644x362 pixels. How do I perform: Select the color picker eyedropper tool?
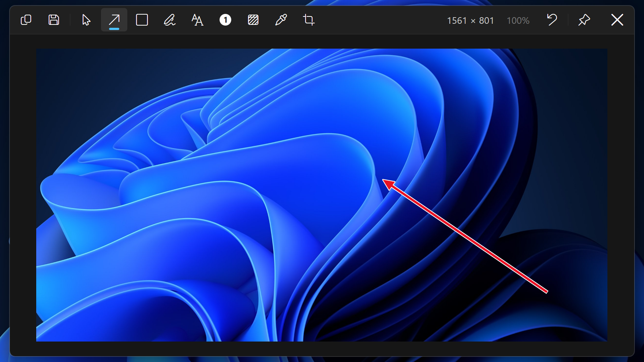pos(281,20)
